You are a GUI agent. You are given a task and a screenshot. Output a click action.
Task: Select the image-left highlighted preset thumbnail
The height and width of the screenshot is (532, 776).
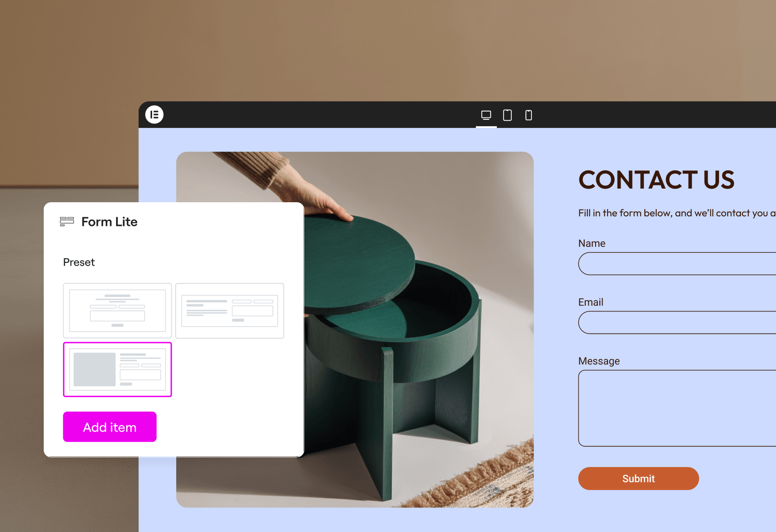tap(117, 369)
